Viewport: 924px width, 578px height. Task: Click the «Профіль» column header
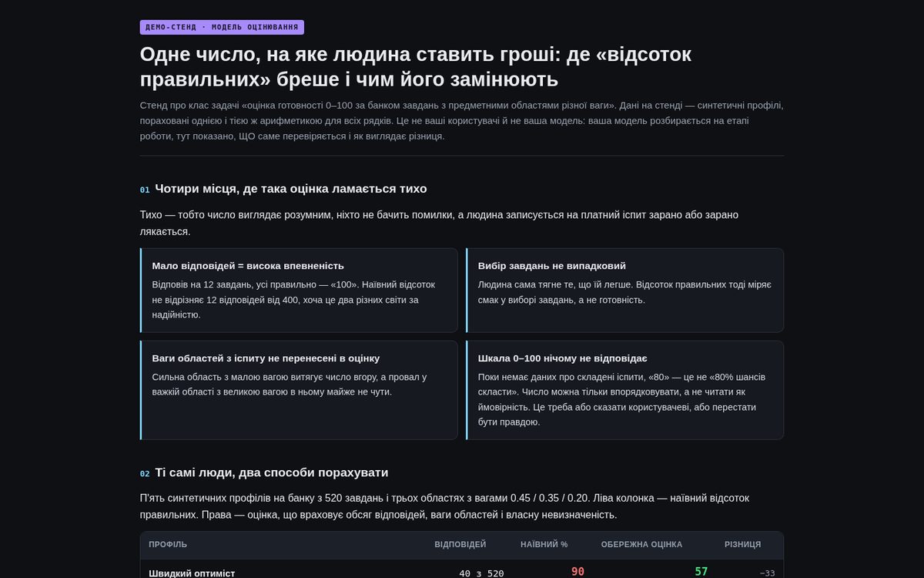pyautogui.click(x=168, y=544)
